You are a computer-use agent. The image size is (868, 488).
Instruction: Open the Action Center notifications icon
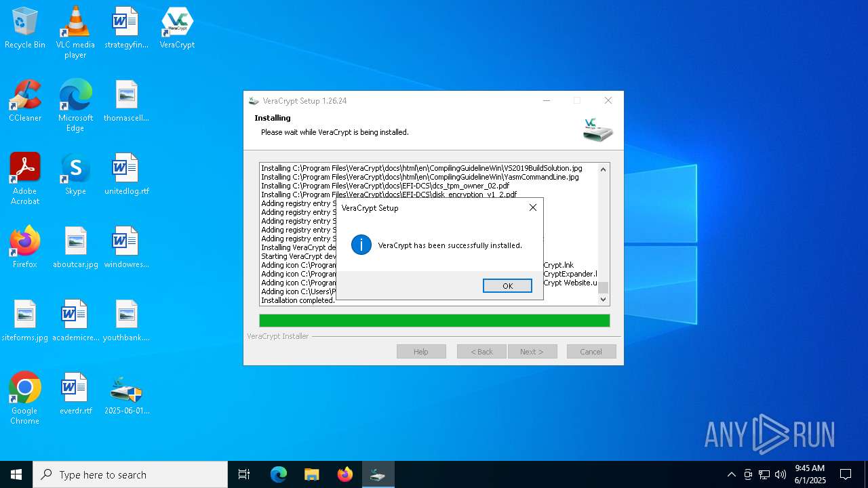point(846,474)
